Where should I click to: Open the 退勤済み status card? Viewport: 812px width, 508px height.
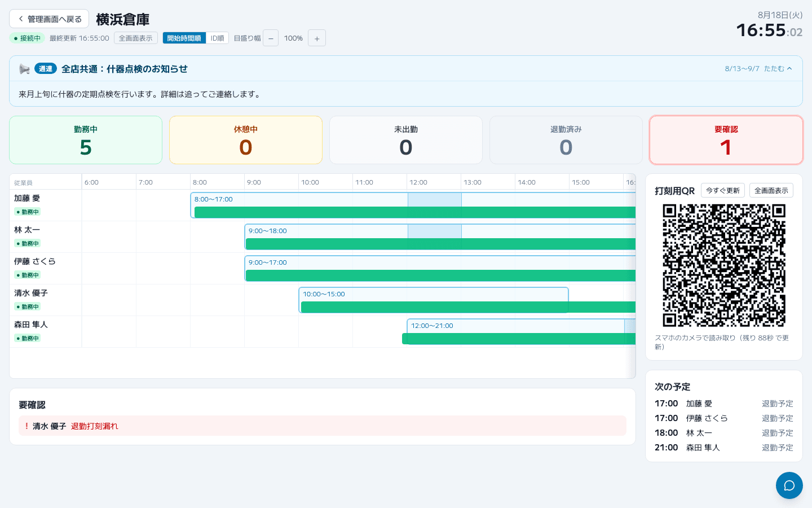coord(566,140)
